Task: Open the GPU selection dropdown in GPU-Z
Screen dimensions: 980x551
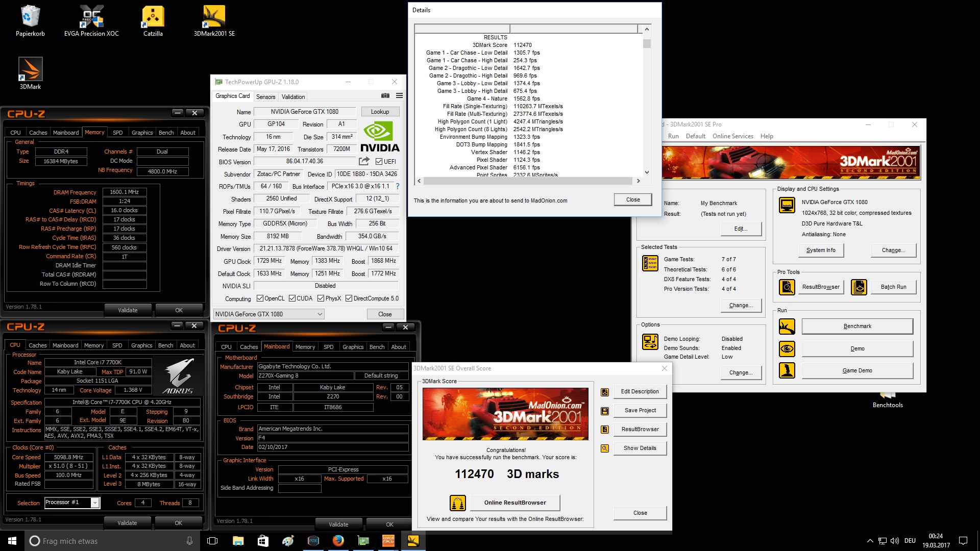Action: [x=268, y=314]
